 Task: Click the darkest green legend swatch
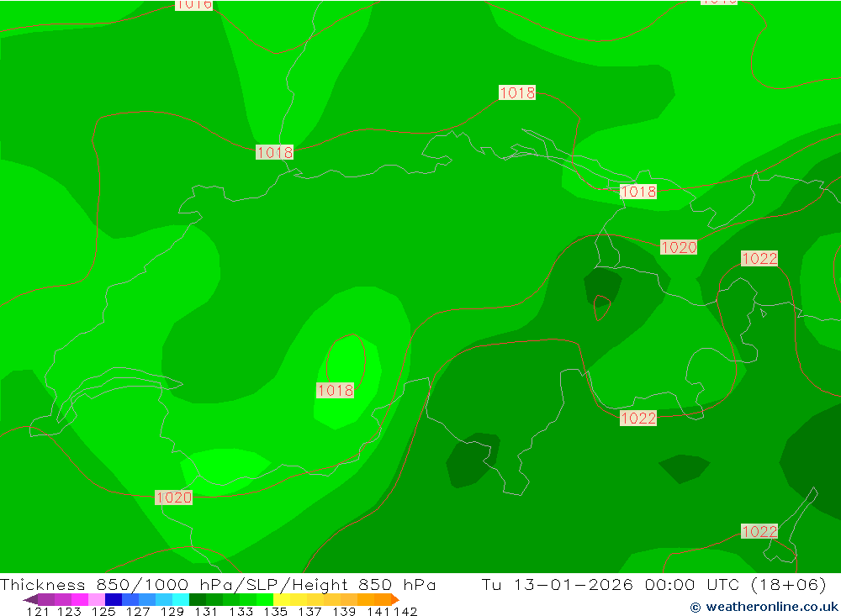198,599
